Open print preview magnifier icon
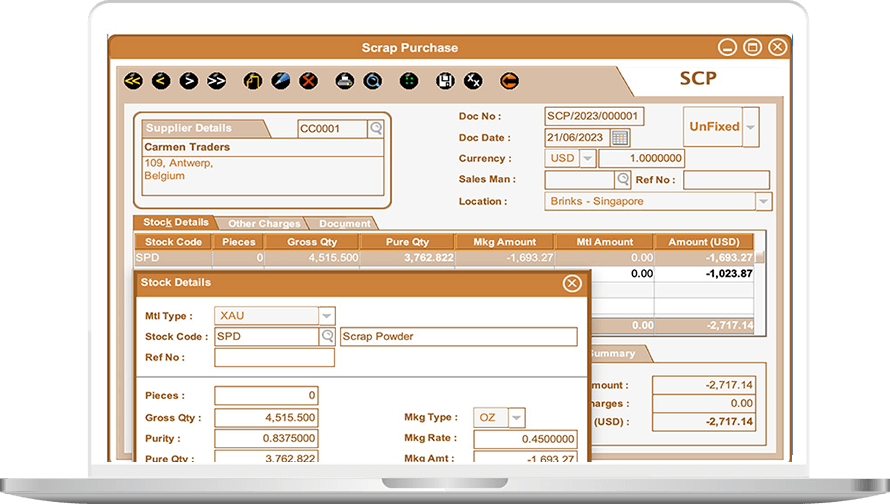The width and height of the screenshot is (890, 504). point(373,81)
